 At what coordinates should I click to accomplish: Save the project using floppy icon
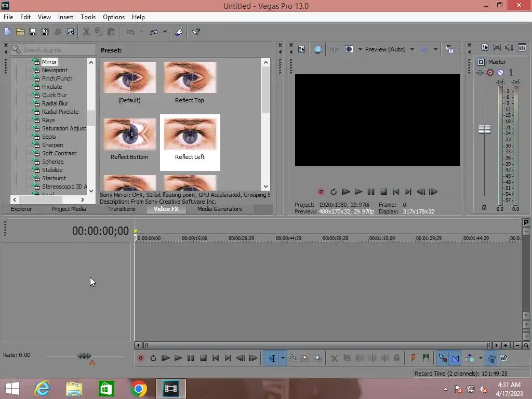point(33,32)
